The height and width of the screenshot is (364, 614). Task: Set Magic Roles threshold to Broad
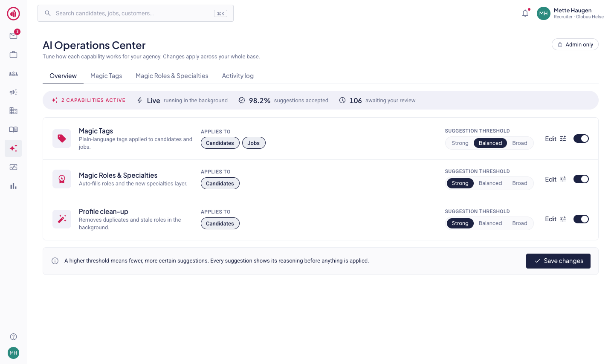point(520,183)
